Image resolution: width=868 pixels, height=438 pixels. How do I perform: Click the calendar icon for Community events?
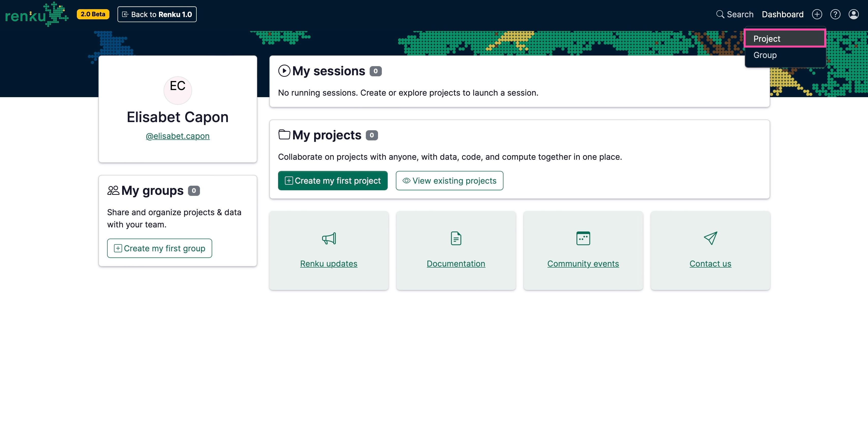click(x=583, y=238)
